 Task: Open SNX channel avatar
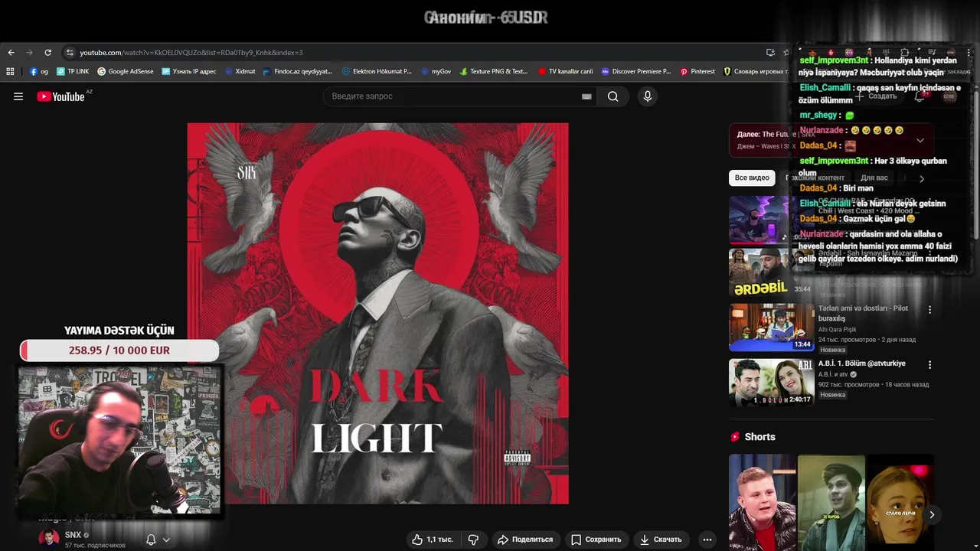click(x=49, y=539)
